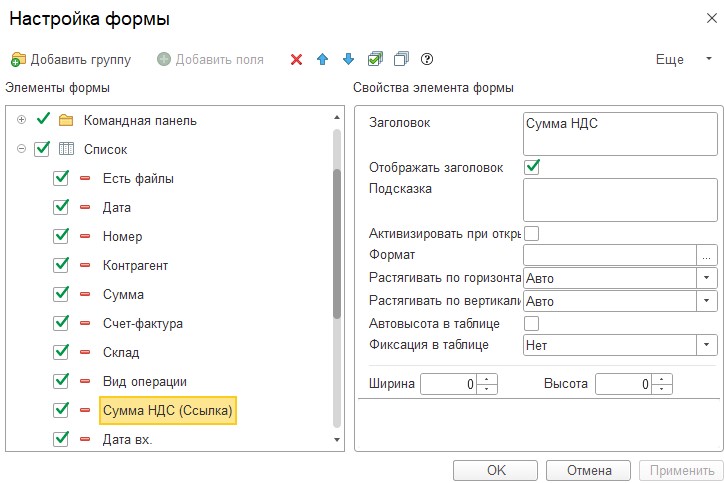
Task: Open the Еще menu
Action: point(681,60)
